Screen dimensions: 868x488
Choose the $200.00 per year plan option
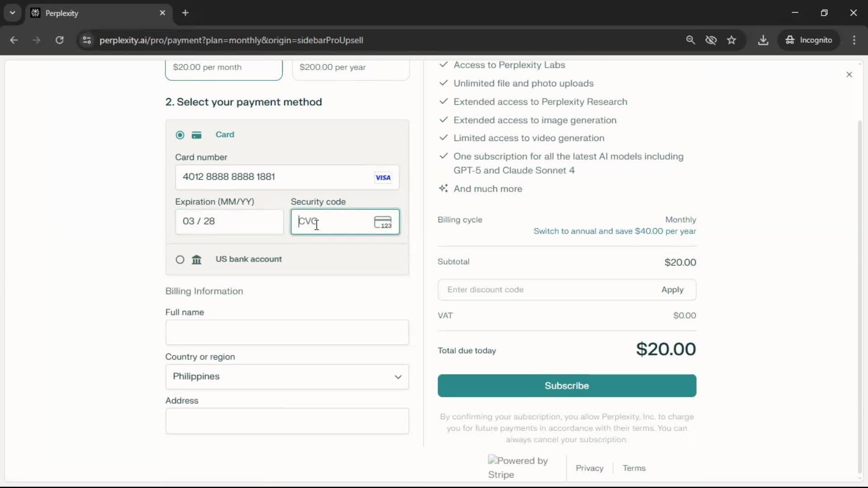(351, 68)
